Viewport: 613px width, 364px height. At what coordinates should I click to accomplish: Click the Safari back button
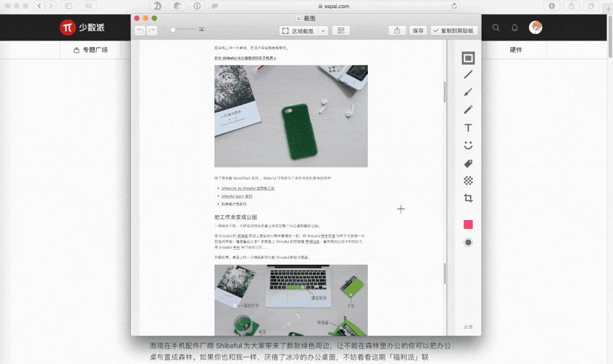[39, 6]
